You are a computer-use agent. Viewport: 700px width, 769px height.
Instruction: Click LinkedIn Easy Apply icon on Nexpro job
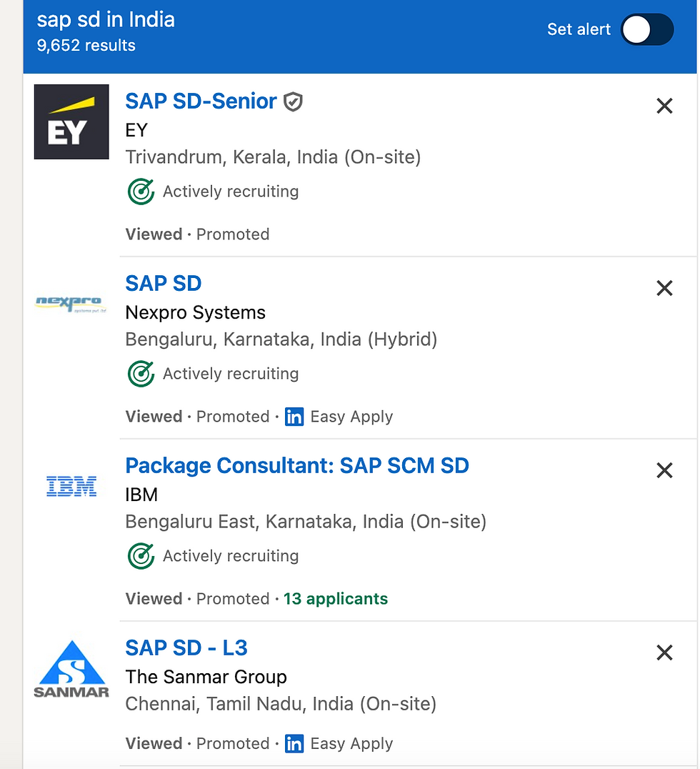[294, 417]
